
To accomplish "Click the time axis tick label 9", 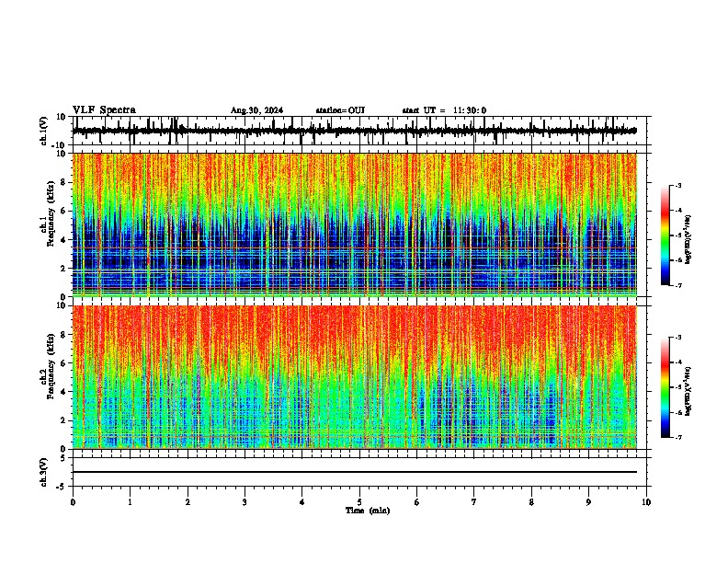I will pyautogui.click(x=588, y=502).
